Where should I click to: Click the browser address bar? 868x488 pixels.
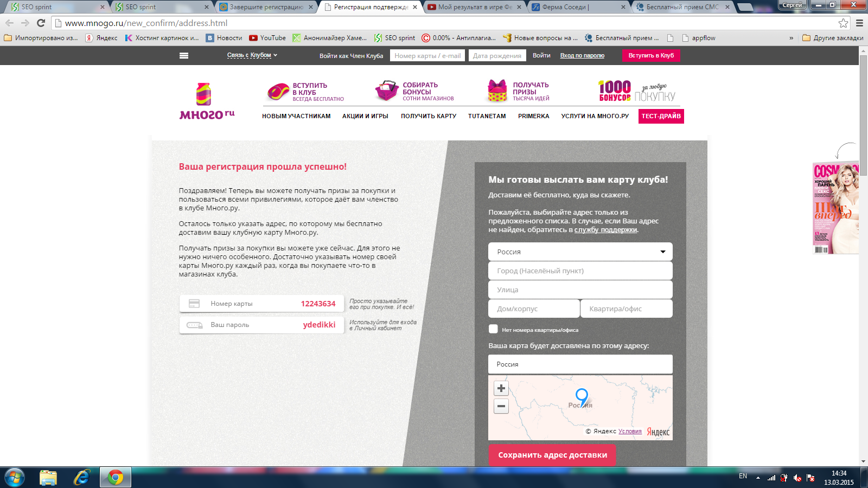[x=445, y=23]
